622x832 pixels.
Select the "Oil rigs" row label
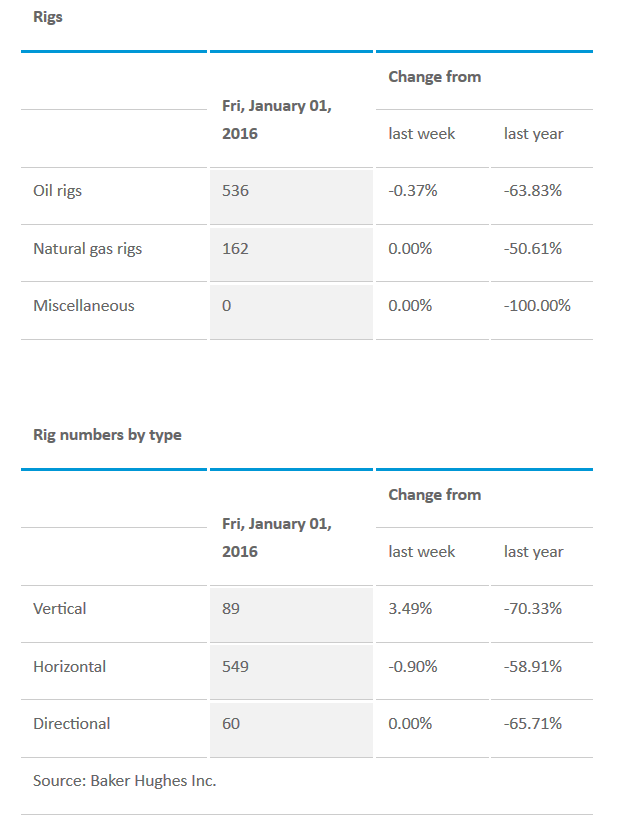(57, 190)
